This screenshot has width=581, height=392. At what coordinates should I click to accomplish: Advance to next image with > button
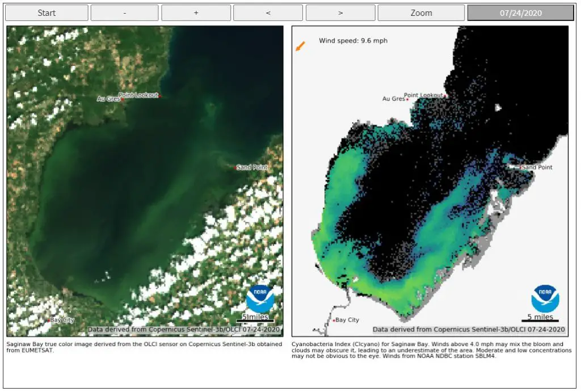(x=340, y=13)
